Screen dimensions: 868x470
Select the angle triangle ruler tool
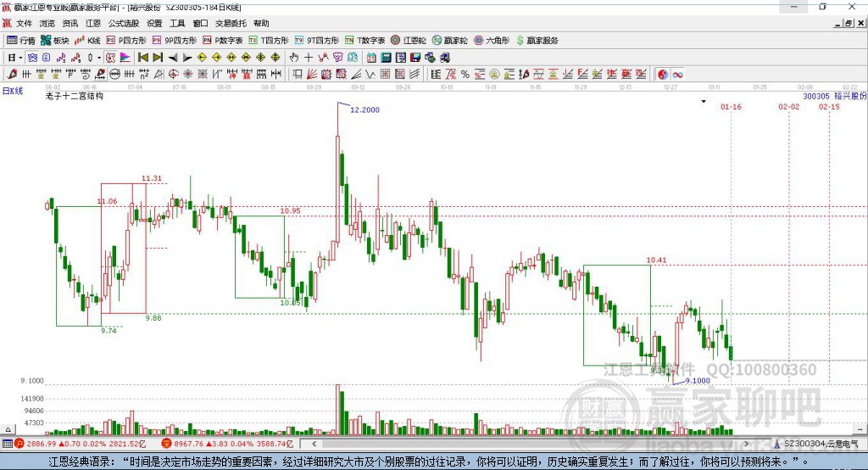click(x=159, y=75)
